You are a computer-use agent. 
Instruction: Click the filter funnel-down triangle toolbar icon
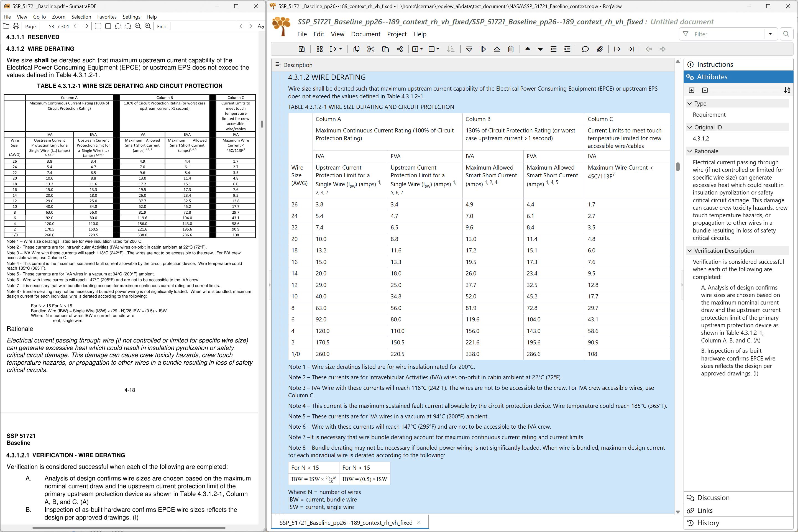pyautogui.click(x=469, y=49)
